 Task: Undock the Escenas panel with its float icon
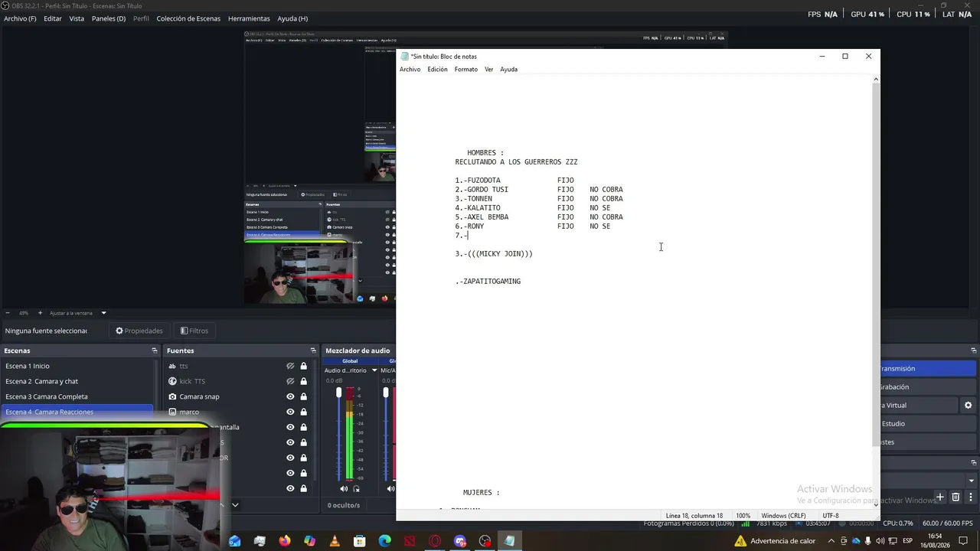(x=154, y=350)
